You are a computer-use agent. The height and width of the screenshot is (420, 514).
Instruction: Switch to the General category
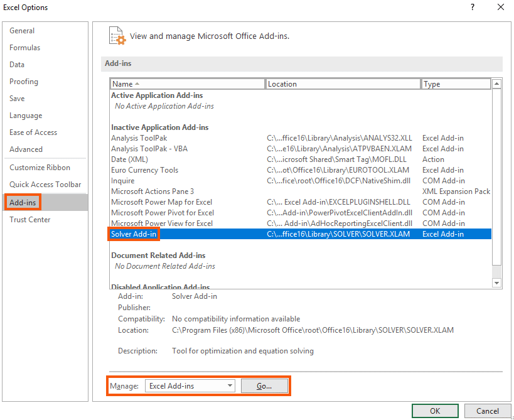pos(22,30)
